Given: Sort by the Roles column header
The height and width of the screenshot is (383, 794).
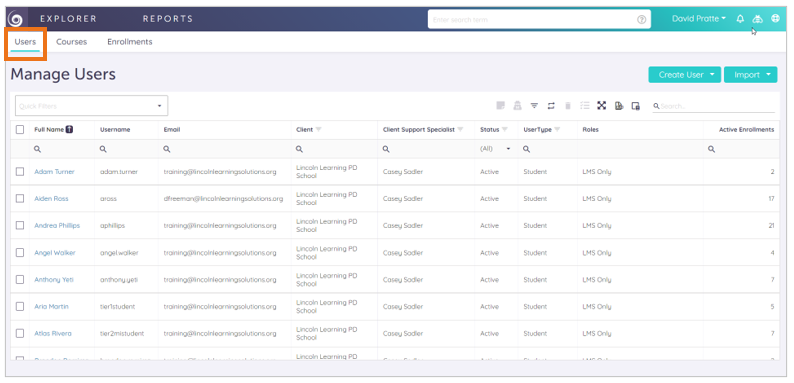Looking at the screenshot, I should pos(590,130).
